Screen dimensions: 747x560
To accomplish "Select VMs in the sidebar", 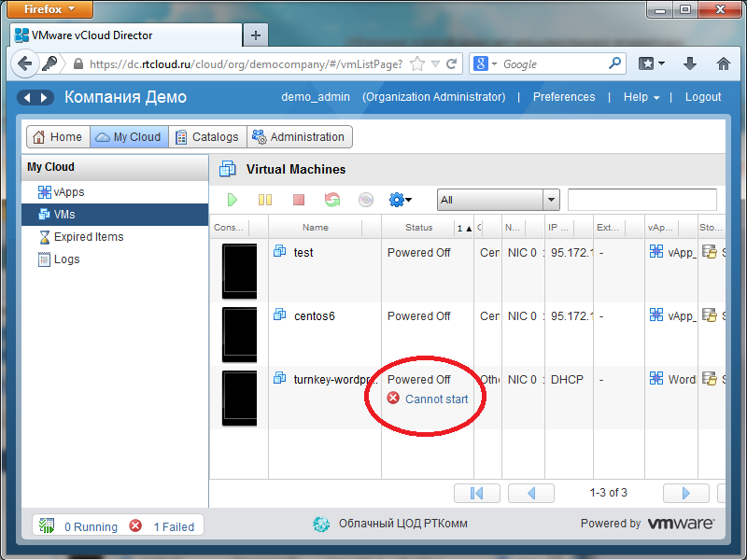I will (115, 215).
